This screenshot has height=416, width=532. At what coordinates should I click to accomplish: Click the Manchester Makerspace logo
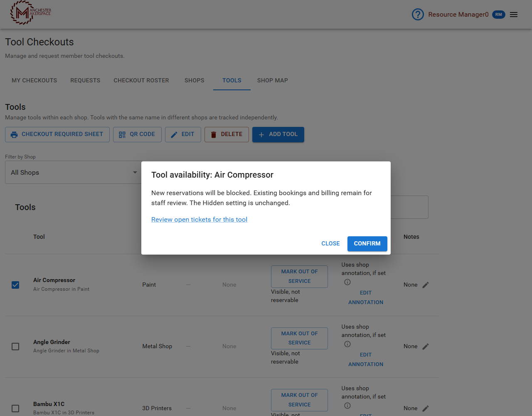(x=31, y=12)
